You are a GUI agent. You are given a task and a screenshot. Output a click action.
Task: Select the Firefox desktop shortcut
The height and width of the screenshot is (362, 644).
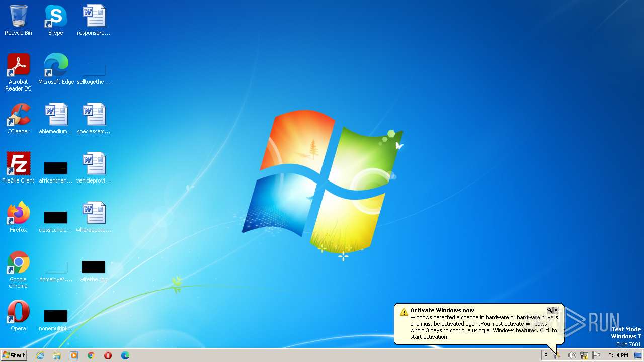point(18,217)
